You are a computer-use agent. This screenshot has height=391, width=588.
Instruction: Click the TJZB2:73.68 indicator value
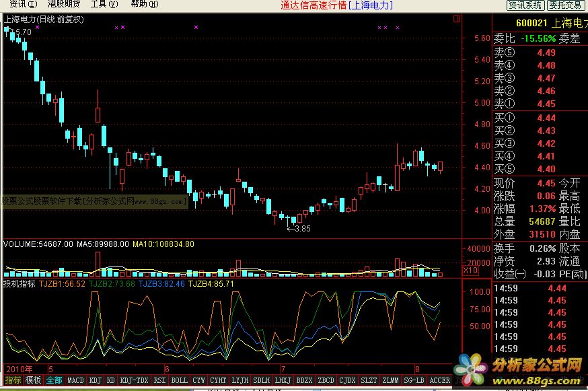click(x=112, y=284)
